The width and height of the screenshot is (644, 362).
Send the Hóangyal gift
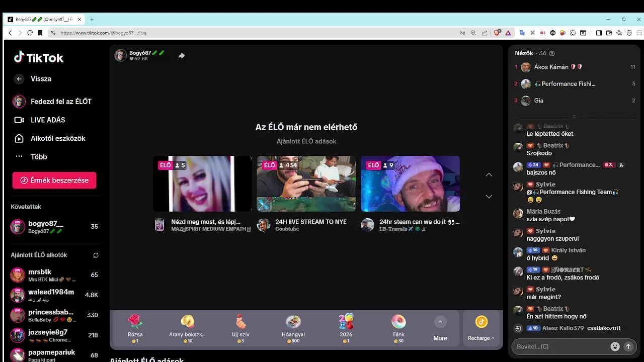point(293,328)
